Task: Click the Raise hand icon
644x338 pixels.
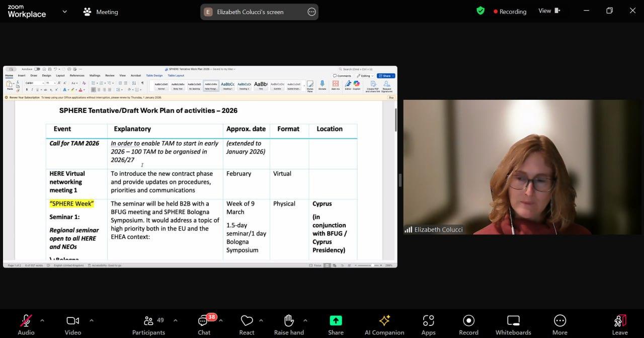Action: 289,321
